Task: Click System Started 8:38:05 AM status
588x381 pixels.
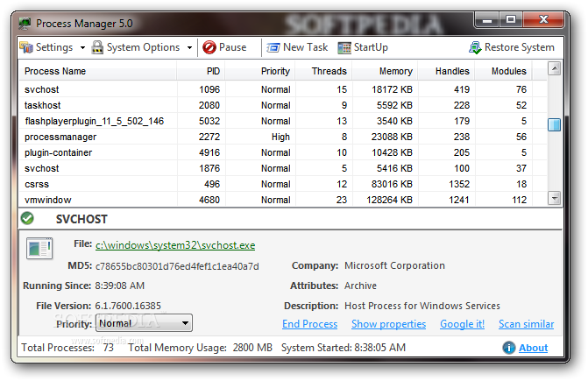Action: point(344,348)
